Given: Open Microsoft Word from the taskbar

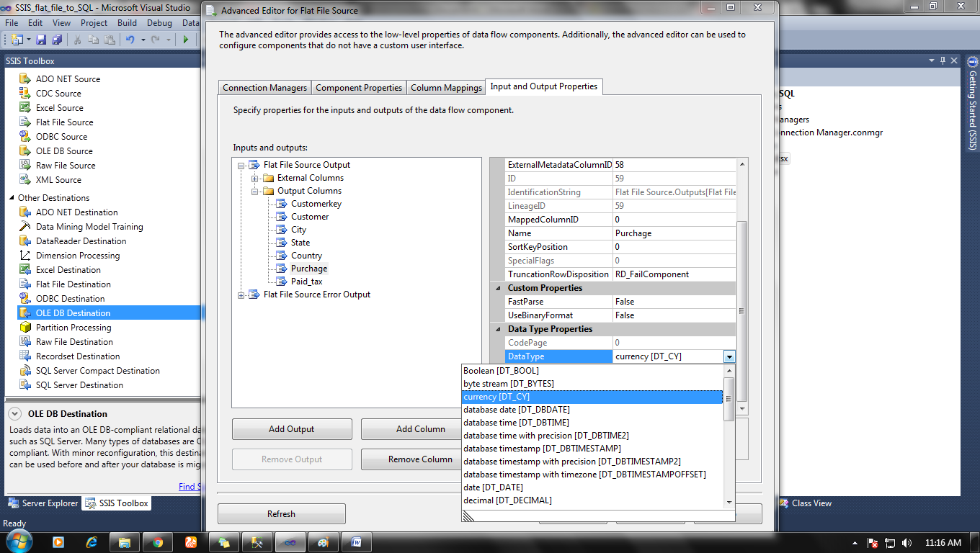Looking at the screenshot, I should 357,542.
